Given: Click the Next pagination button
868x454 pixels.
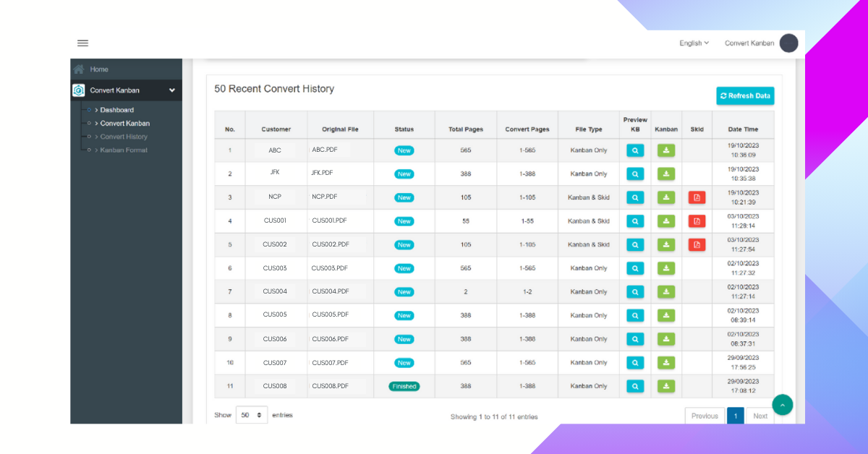Looking at the screenshot, I should 759,416.
